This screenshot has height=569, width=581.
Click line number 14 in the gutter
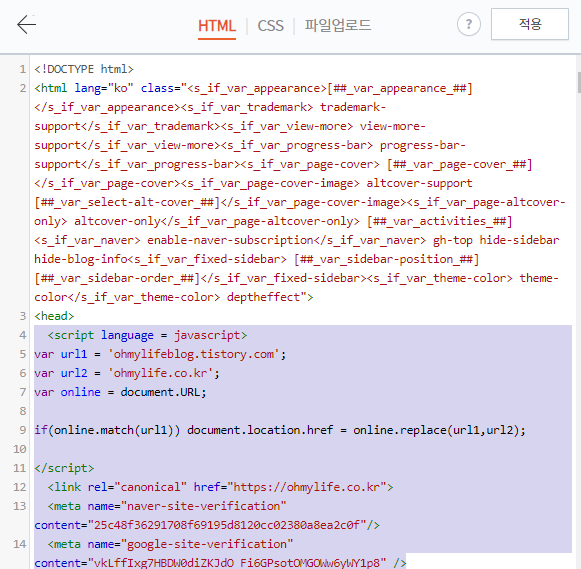(20, 544)
